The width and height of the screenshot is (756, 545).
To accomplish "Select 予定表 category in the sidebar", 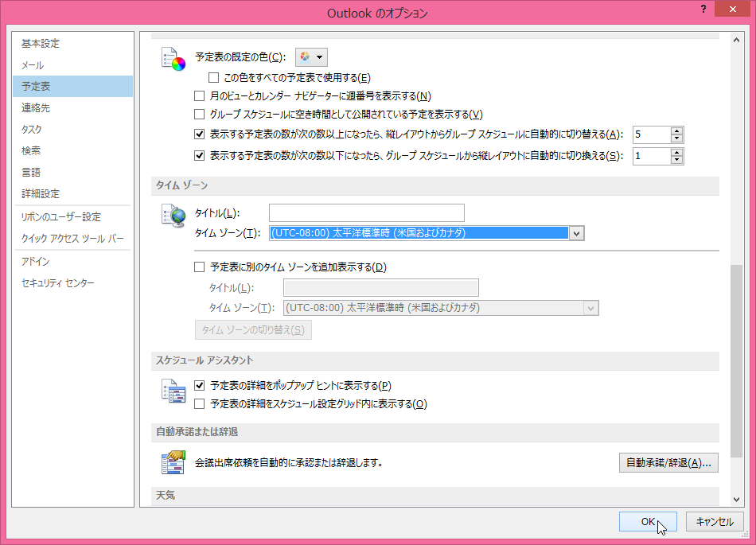I will click(72, 86).
